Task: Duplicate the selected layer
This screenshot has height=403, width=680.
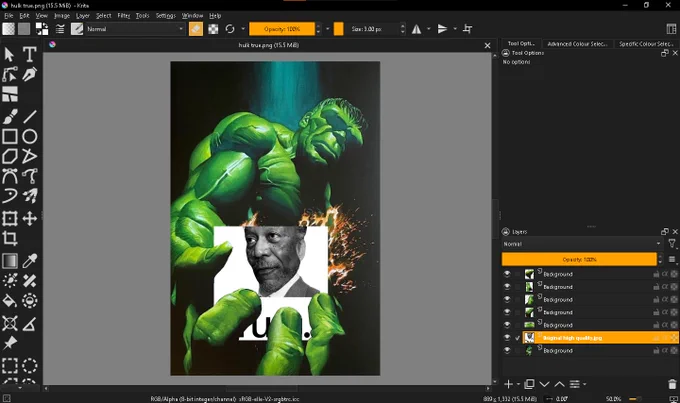Action: tap(529, 384)
